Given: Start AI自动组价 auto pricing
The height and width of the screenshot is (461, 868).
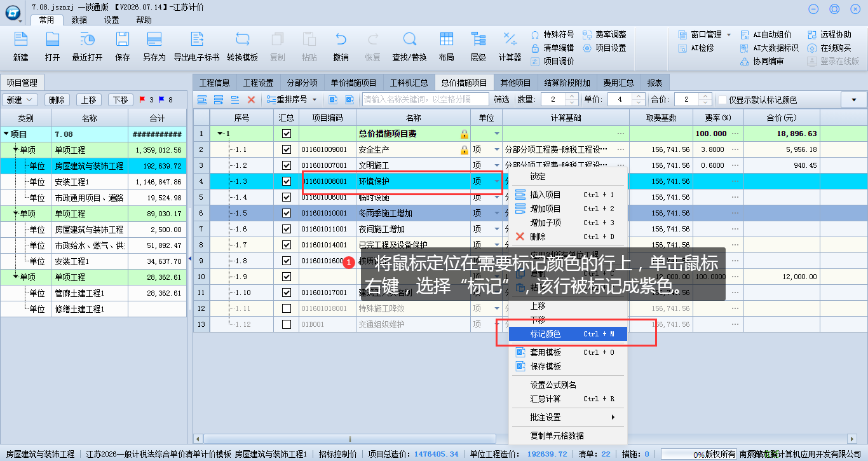Looking at the screenshot, I should pos(766,34).
